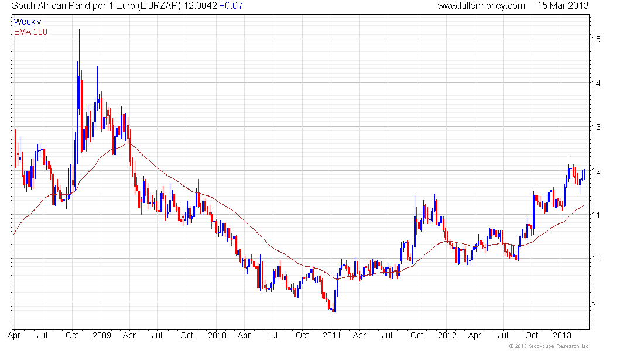Select the 2009 marker on the time axis
The width and height of the screenshot is (644, 351).
[x=101, y=336]
